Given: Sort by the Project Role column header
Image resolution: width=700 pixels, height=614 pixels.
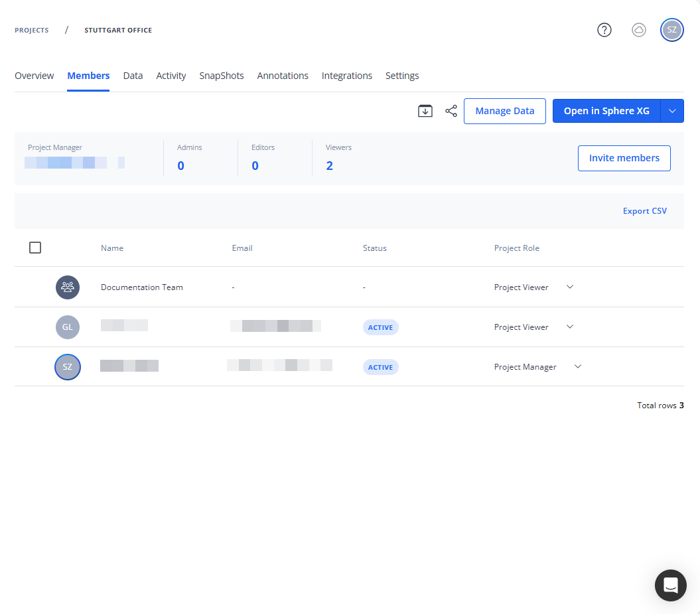Looking at the screenshot, I should point(516,248).
